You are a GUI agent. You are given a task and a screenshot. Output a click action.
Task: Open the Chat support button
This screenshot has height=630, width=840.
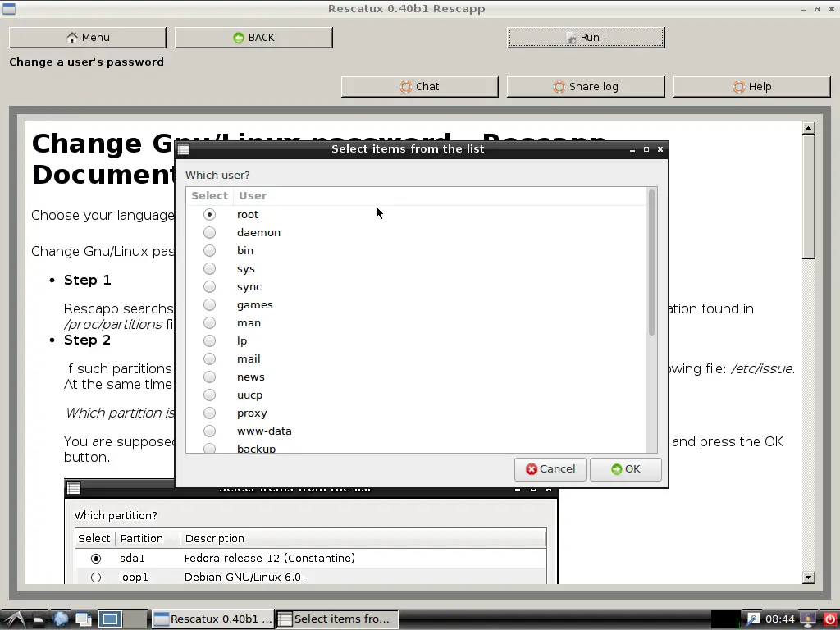pyautogui.click(x=420, y=87)
